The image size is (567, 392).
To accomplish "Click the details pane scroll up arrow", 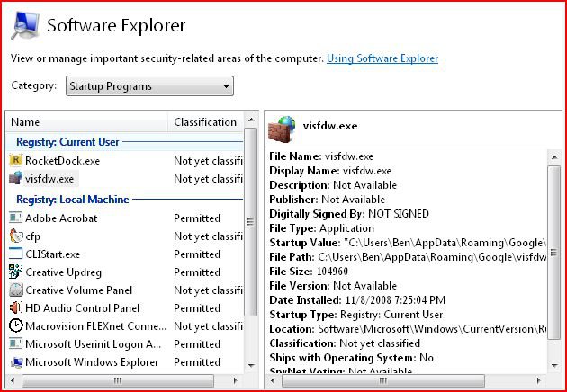I will [554, 156].
